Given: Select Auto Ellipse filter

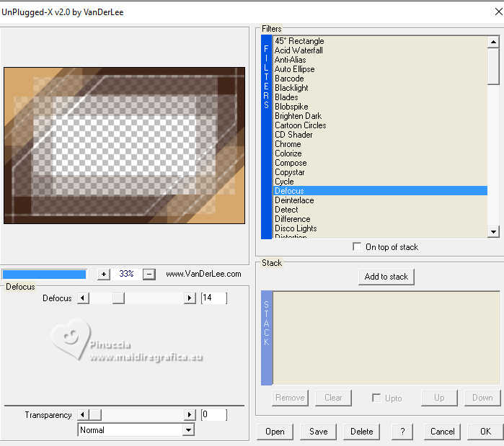Looking at the screenshot, I should (x=380, y=69).
